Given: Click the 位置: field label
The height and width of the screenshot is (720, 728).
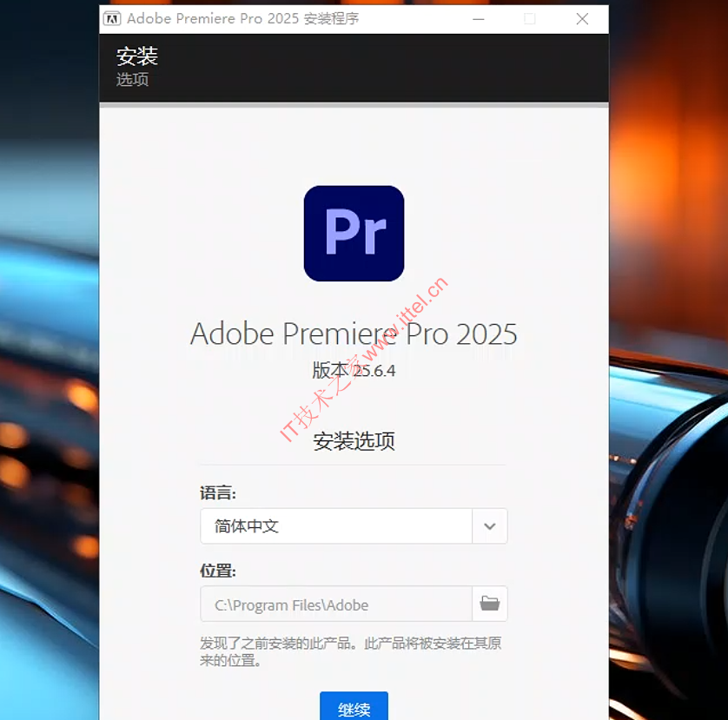Looking at the screenshot, I should [x=218, y=571].
